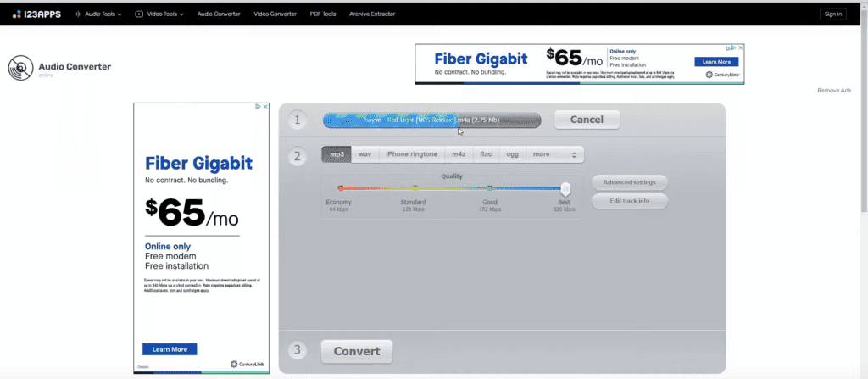Select the m4a format tab
868x379 pixels.
coord(459,154)
